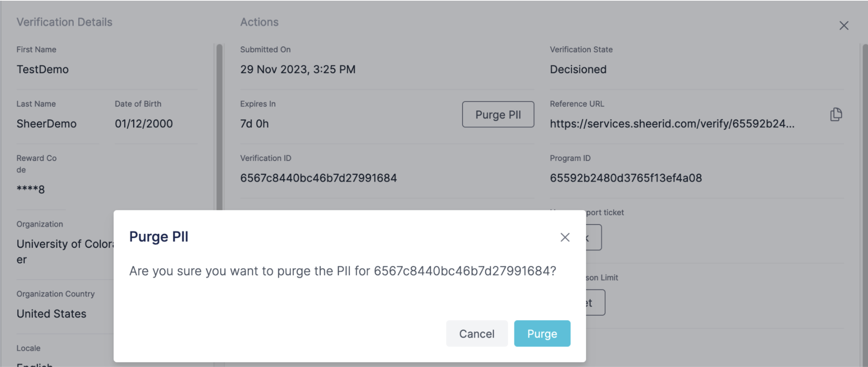
Task: Cancel the Purge PII confirmation
Action: pyautogui.click(x=477, y=333)
